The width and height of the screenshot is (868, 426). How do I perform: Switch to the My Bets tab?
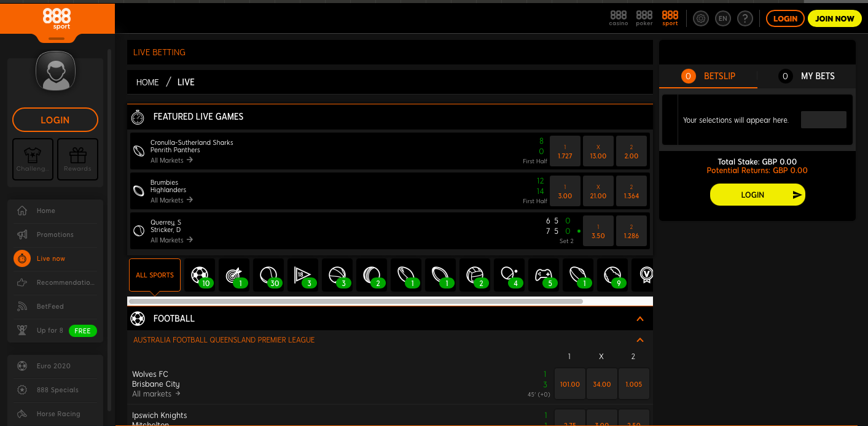click(x=807, y=76)
